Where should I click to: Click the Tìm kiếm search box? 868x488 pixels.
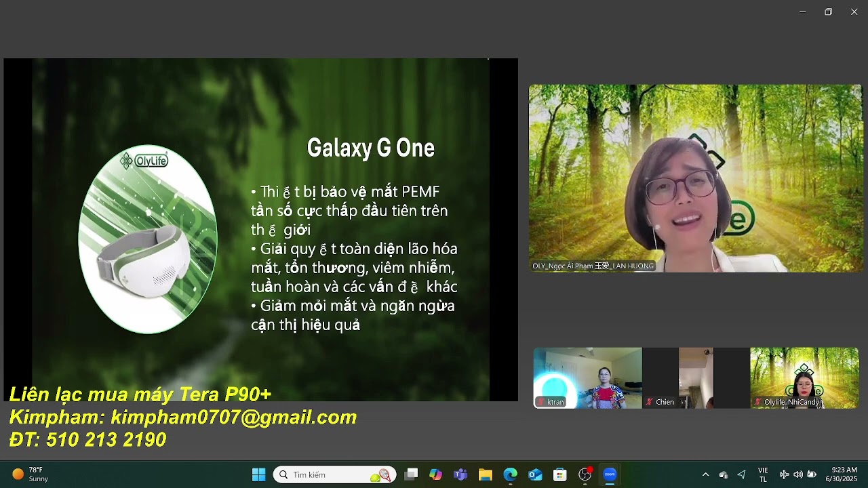coord(335,474)
